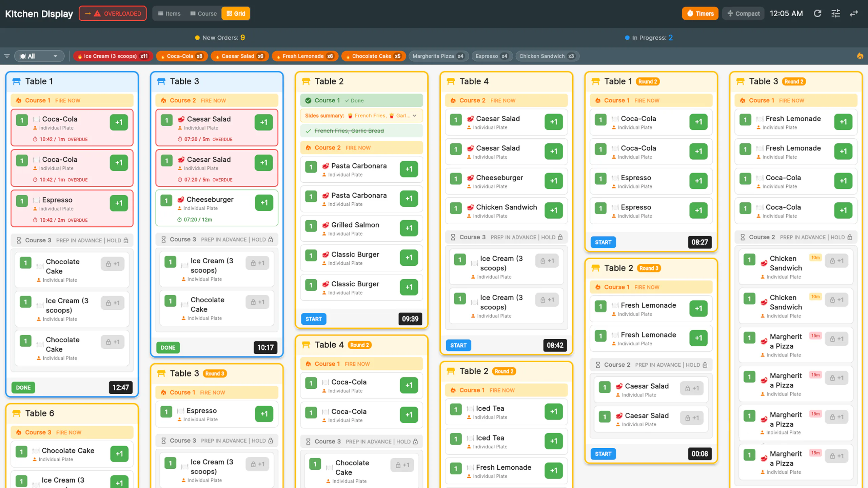Click the green 1 badge on Grilled Salmon
Screen dimensions: 868x488
[x=311, y=226]
